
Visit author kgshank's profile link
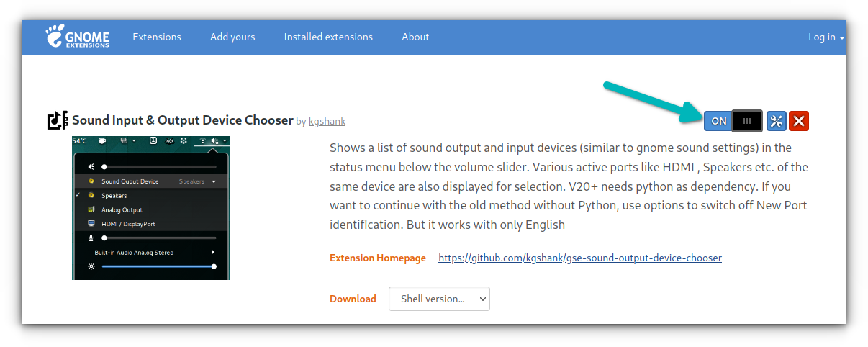tap(327, 122)
